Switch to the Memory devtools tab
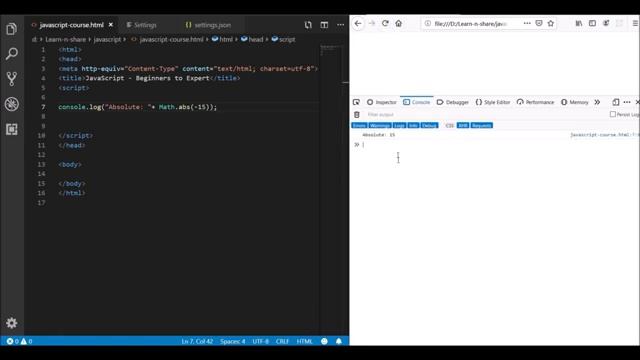Viewport: 640px width, 360px height. [x=574, y=102]
